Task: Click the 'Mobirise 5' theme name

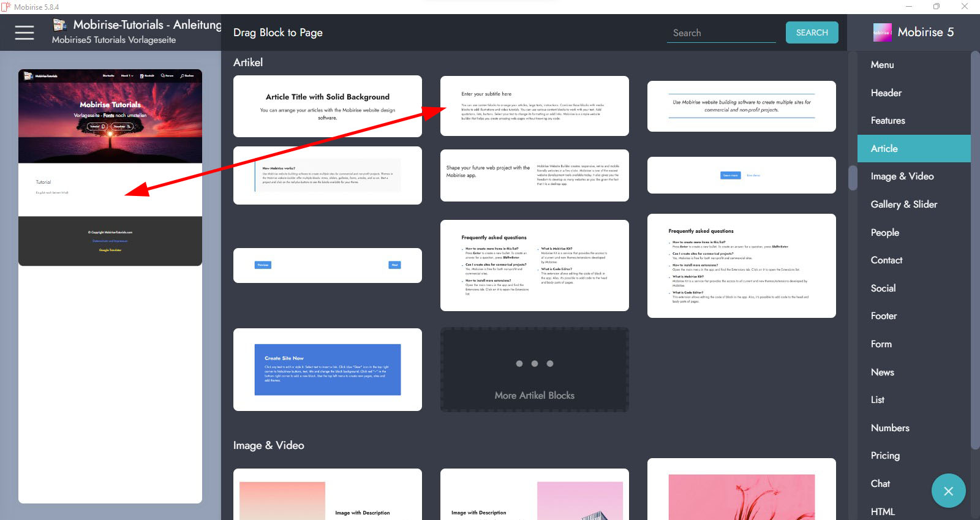Action: (x=925, y=32)
